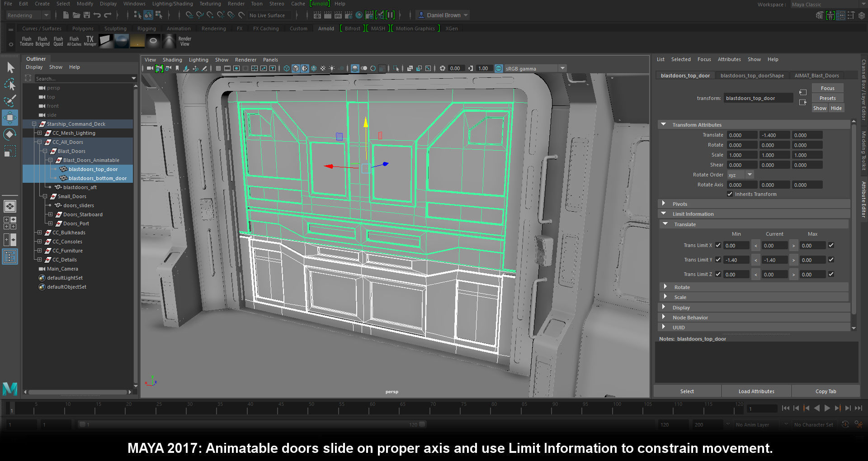Click the IPR render icon
Viewport: 868px width, 461px height.
[338, 15]
